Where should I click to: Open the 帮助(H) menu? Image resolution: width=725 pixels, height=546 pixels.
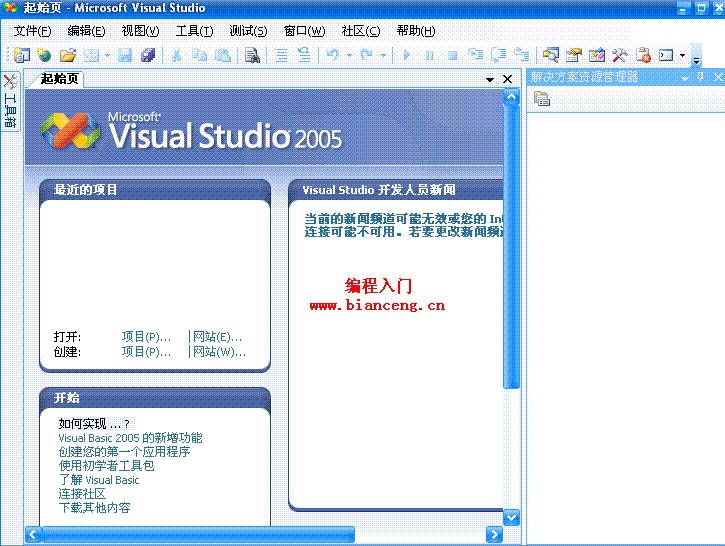(x=416, y=31)
